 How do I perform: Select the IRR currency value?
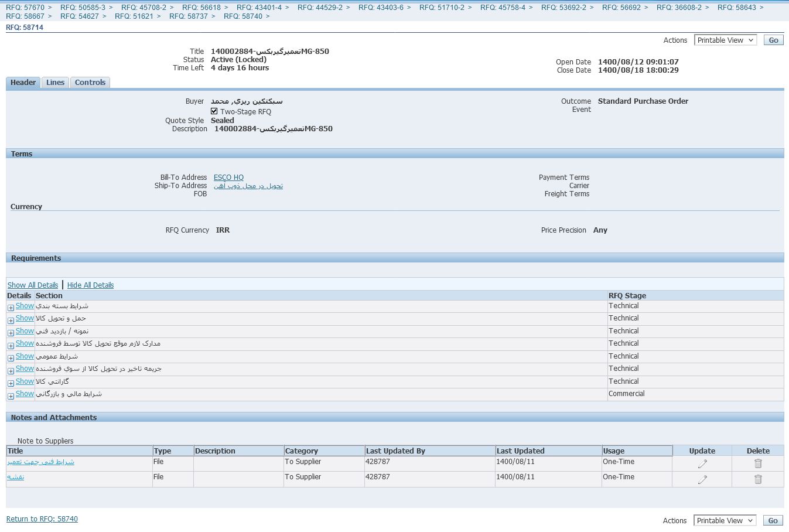point(223,230)
